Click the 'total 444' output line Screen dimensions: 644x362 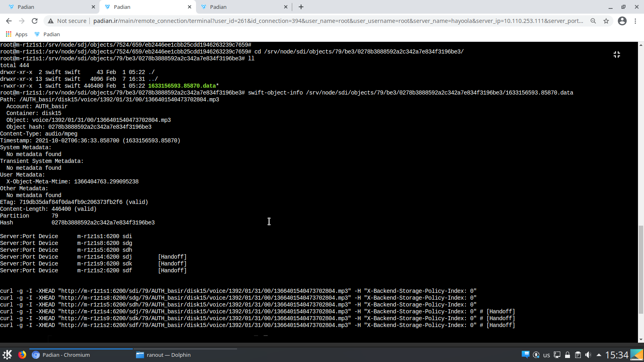point(14,65)
